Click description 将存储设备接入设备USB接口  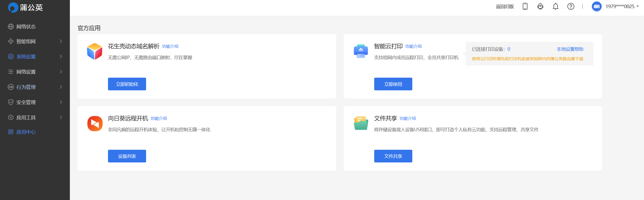tap(456, 130)
